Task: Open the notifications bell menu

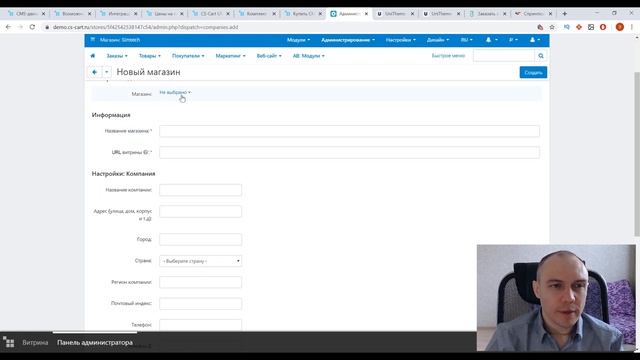Action: point(491,40)
